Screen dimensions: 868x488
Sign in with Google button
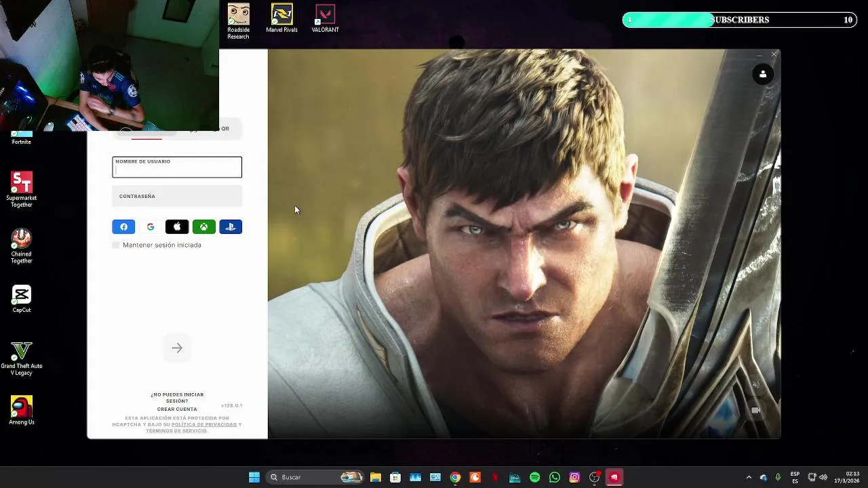click(x=151, y=227)
